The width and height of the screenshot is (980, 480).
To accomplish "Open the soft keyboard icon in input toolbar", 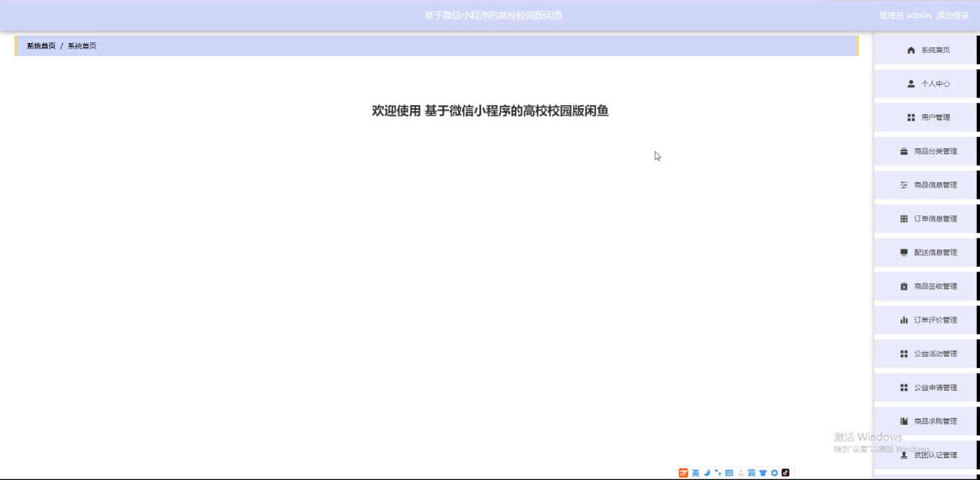I will (728, 473).
